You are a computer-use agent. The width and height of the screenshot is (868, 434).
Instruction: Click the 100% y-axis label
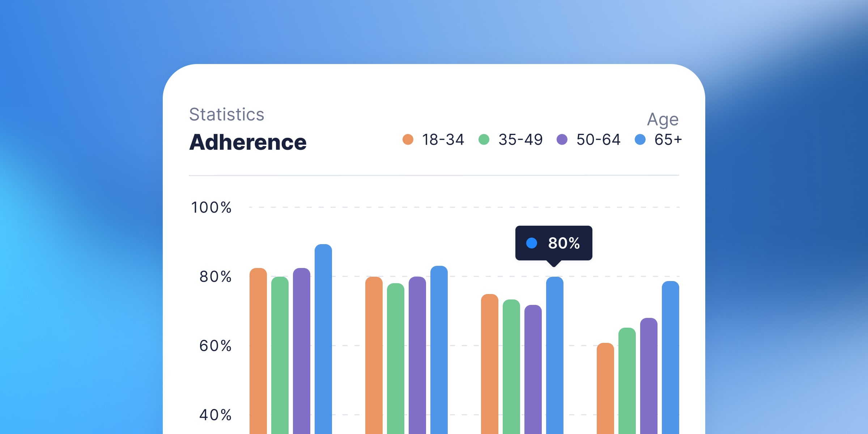tap(211, 208)
